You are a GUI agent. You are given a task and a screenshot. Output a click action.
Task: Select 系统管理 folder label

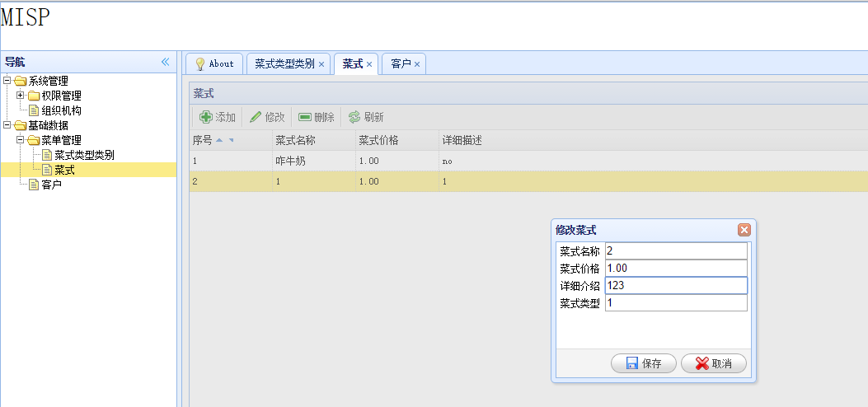point(48,81)
